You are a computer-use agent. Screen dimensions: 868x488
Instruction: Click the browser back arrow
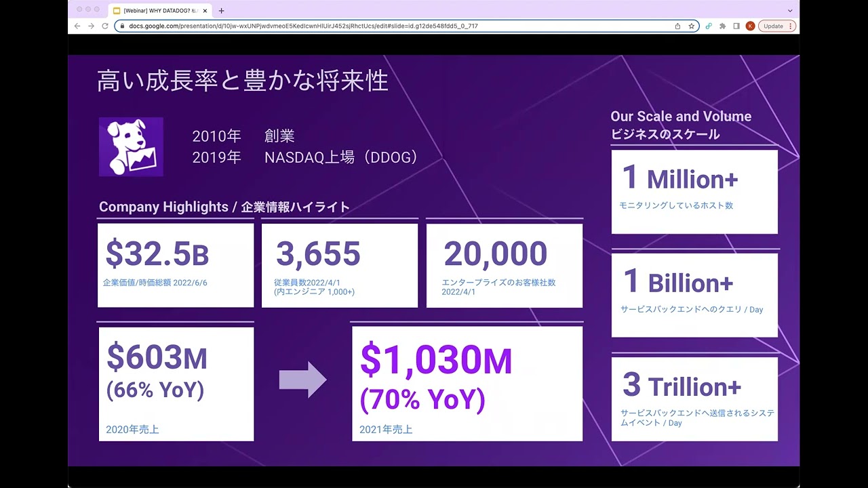(x=77, y=26)
